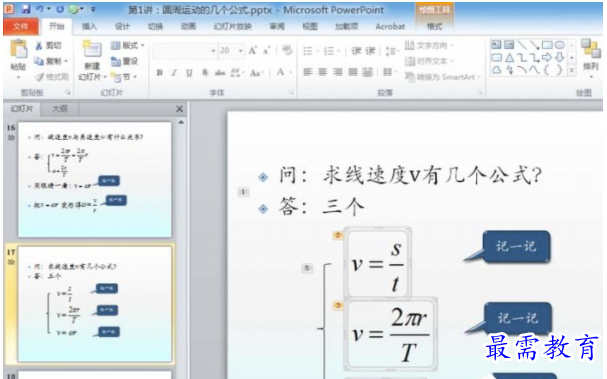Switch to the Insert (插入) tab
This screenshot has width=607, height=379.
(x=89, y=26)
